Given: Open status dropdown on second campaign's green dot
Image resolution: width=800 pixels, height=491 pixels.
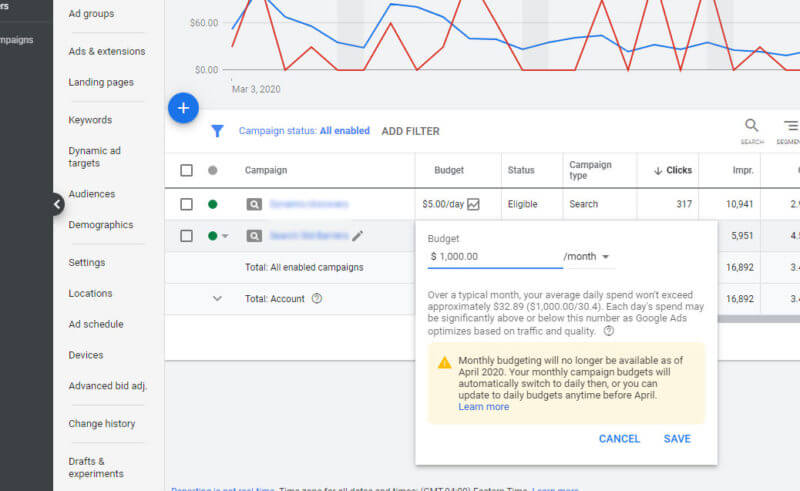Looking at the screenshot, I should (218, 236).
